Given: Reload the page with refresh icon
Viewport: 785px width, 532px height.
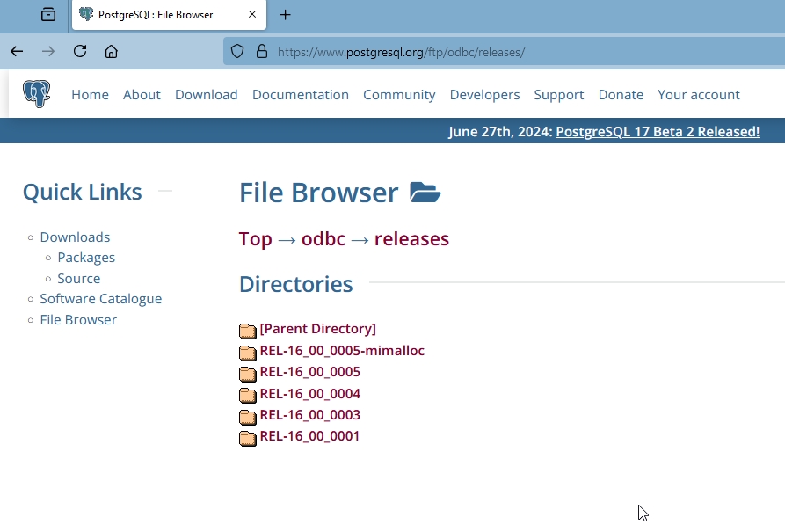Looking at the screenshot, I should pyautogui.click(x=80, y=52).
